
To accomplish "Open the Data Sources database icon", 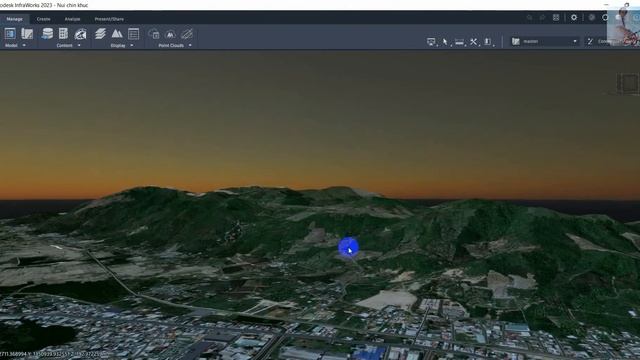I will tap(47, 33).
